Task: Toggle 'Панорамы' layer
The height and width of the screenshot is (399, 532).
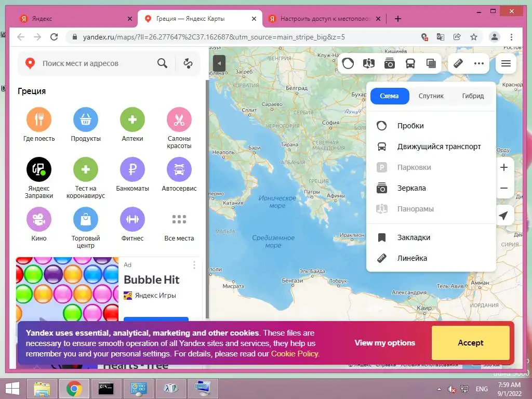Action: 431,209
